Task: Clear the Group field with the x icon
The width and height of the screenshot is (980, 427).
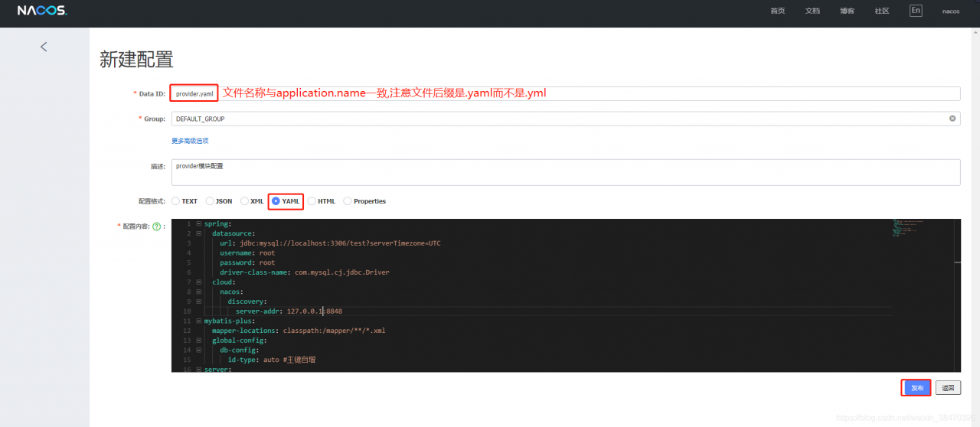Action: [952, 119]
